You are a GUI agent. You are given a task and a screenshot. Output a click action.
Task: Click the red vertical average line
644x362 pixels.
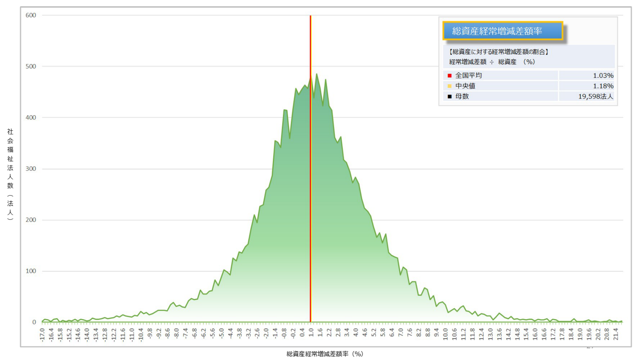tap(310, 201)
